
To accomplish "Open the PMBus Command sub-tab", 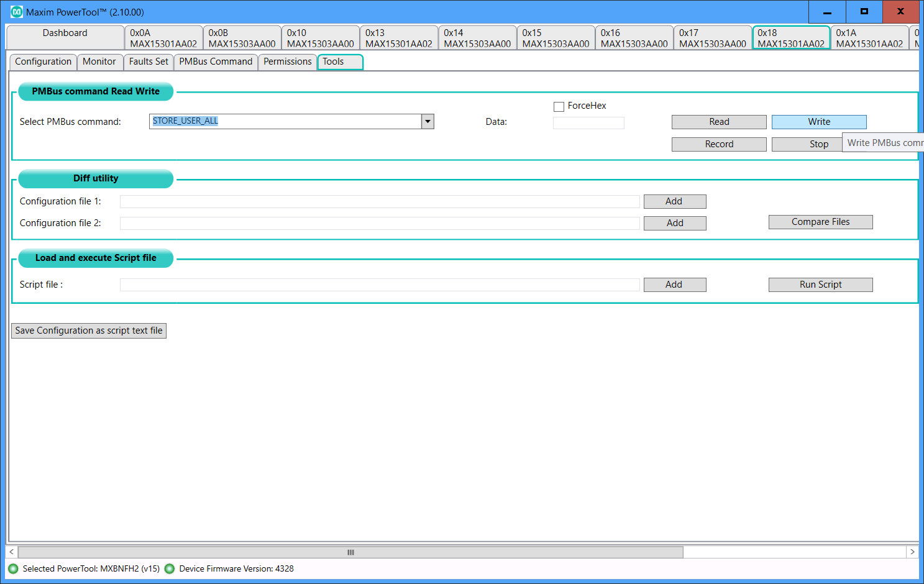I will click(216, 62).
